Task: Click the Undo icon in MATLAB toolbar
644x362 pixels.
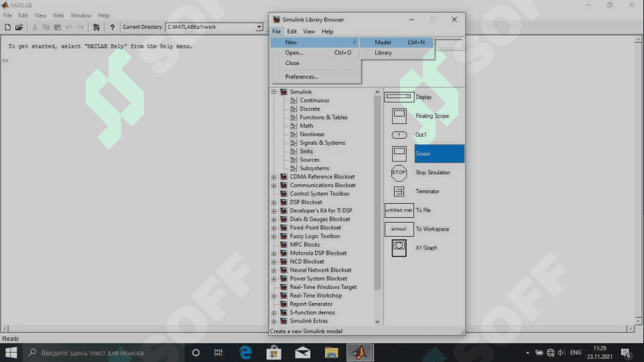Action: (x=69, y=27)
